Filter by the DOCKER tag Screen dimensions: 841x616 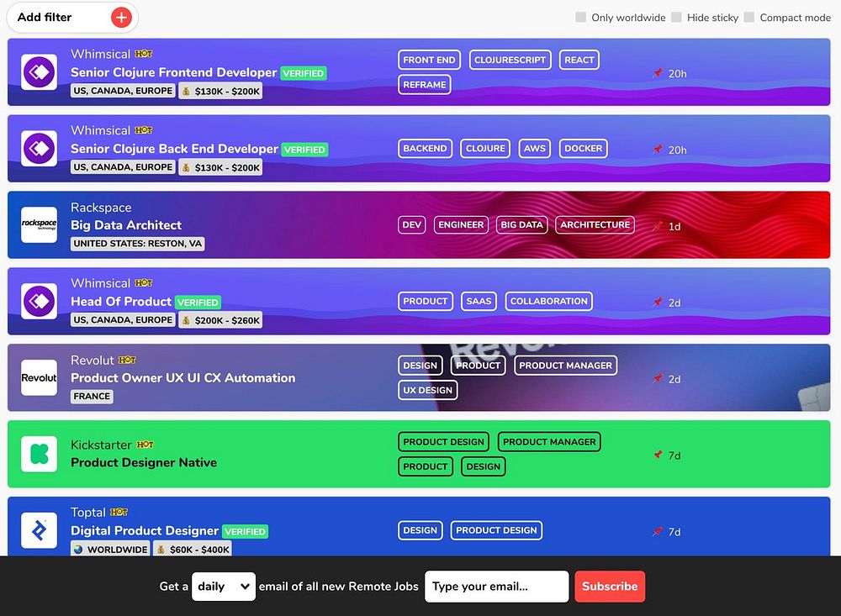point(584,149)
